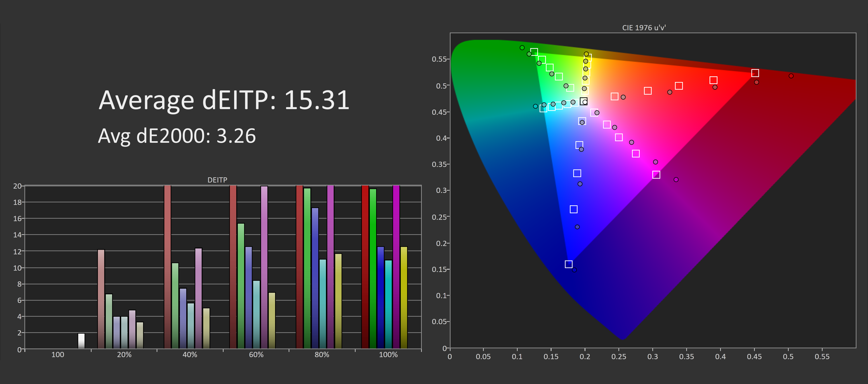
Task: Click the green bar in the 60% group
Action: point(241,286)
